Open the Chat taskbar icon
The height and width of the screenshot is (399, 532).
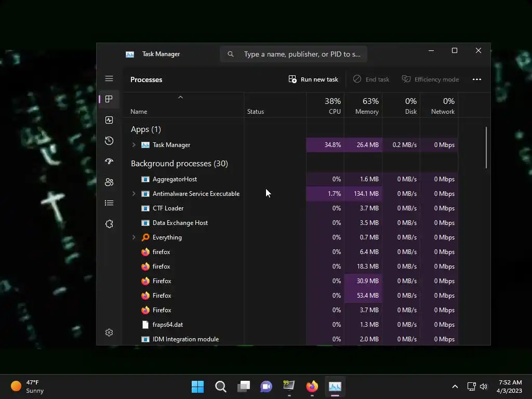tap(267, 387)
